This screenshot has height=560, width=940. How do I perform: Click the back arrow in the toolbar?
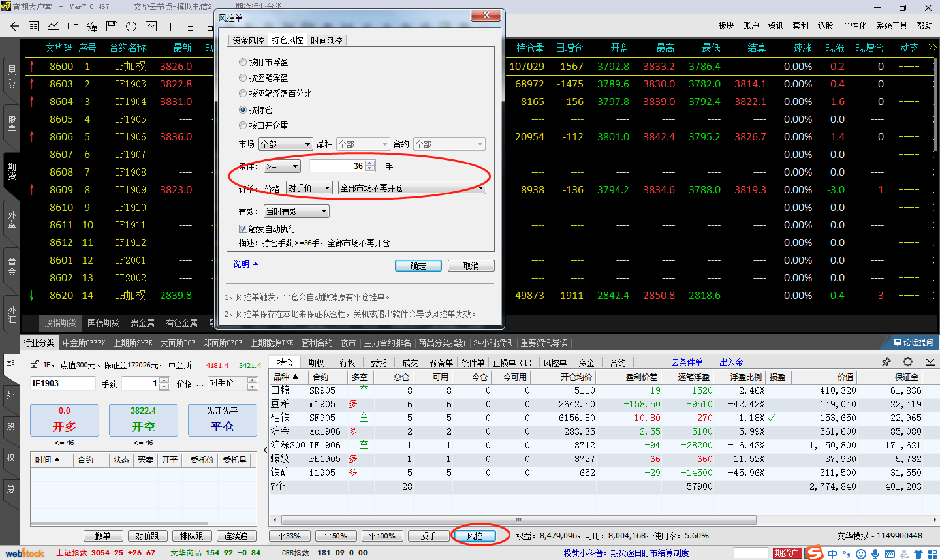pos(14,26)
